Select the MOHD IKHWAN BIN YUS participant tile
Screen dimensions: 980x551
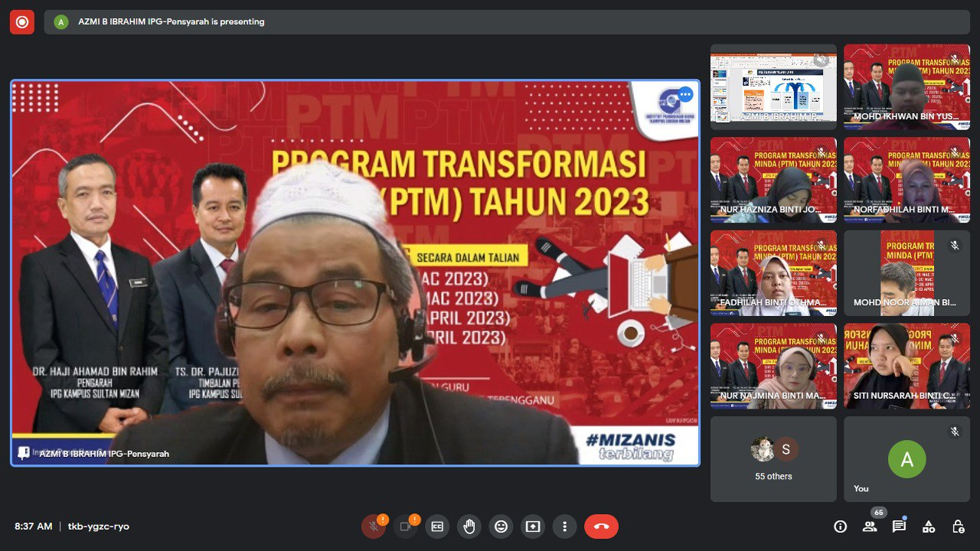[906, 86]
